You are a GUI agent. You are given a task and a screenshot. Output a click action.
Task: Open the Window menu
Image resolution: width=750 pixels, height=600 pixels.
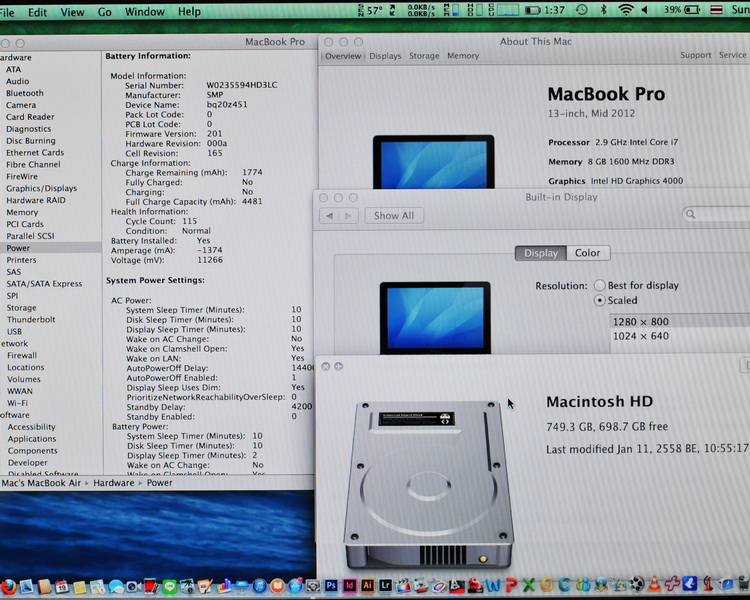coord(144,11)
